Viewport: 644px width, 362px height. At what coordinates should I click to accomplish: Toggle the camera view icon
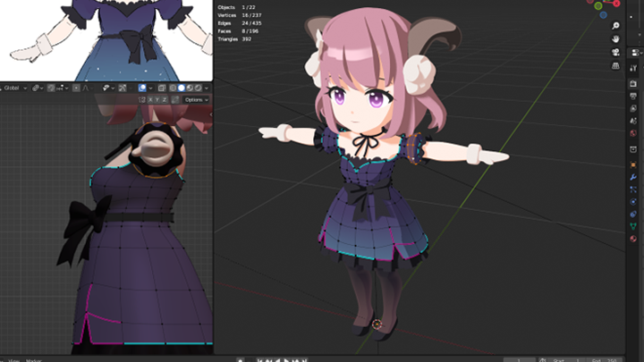click(615, 52)
